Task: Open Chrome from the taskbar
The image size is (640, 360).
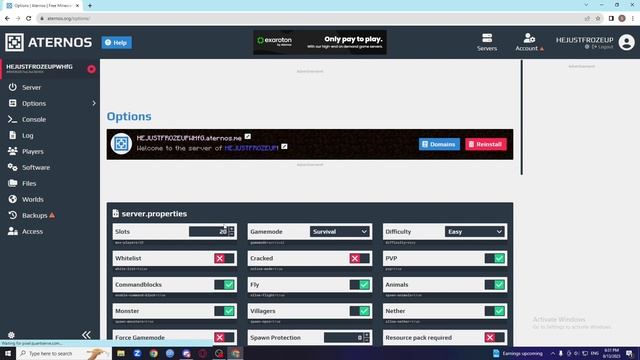Action: (153, 353)
